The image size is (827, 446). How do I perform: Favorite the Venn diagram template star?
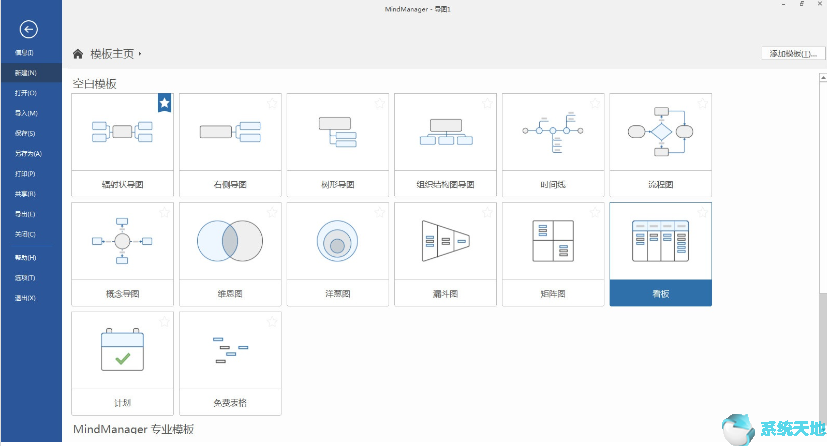[x=272, y=212]
